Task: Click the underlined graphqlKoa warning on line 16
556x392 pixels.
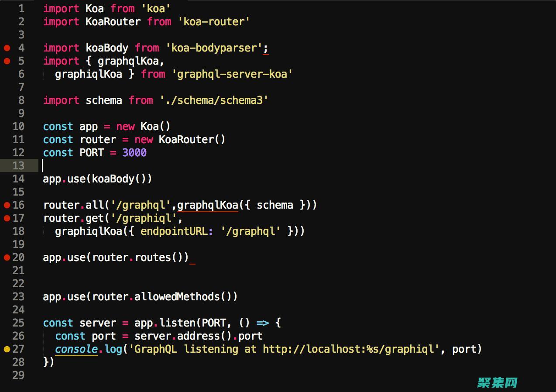Action: click(x=207, y=205)
